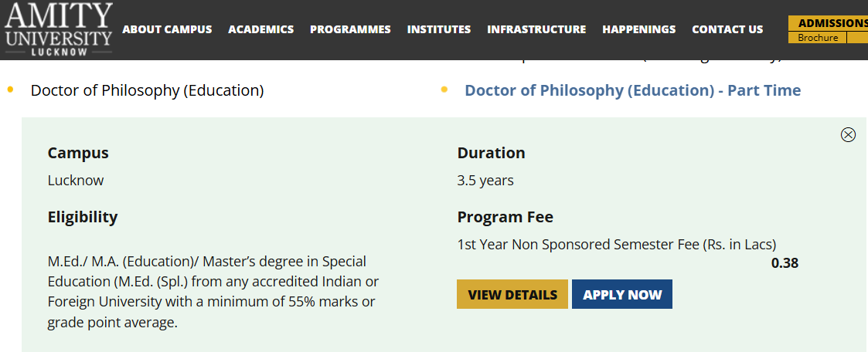Go to Contact Us page
Viewport: 868px width, 352px height.
tap(727, 29)
